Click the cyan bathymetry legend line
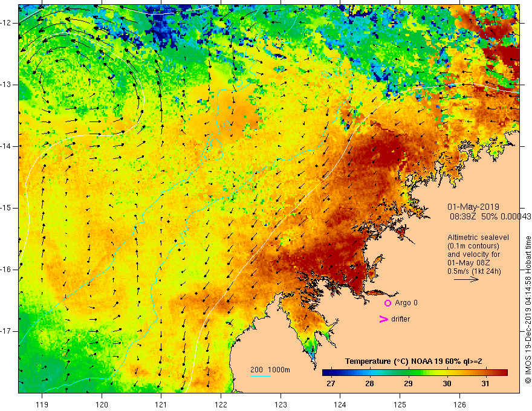The image size is (532, 411). click(x=260, y=376)
